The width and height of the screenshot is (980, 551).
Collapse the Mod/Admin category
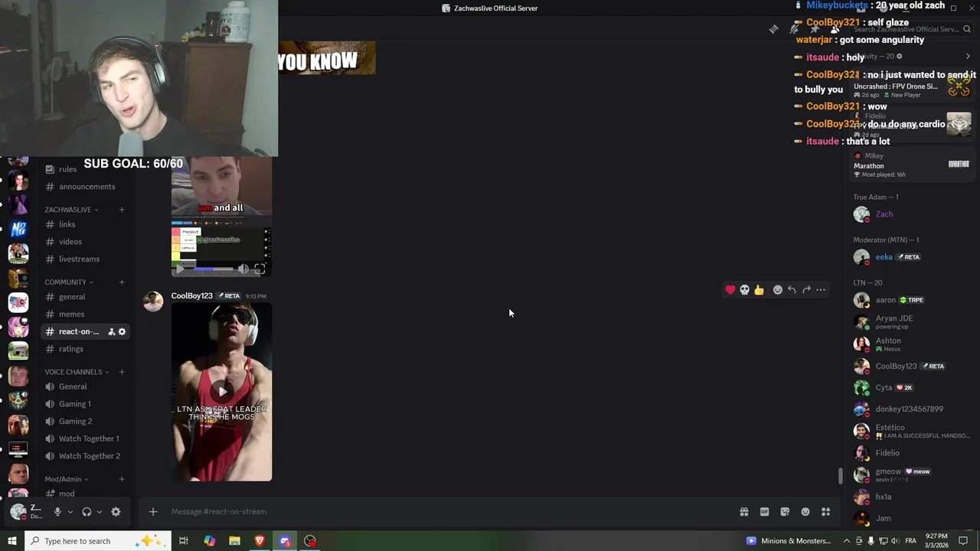click(66, 479)
